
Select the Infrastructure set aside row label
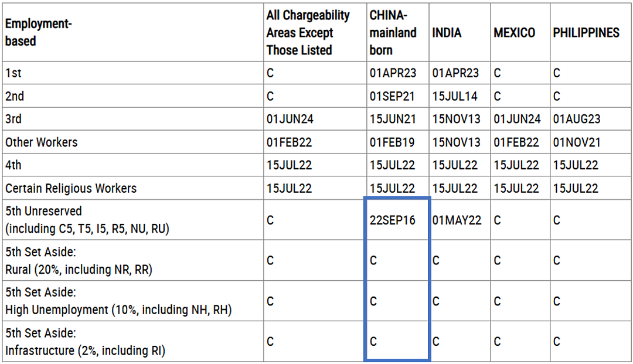click(x=85, y=342)
